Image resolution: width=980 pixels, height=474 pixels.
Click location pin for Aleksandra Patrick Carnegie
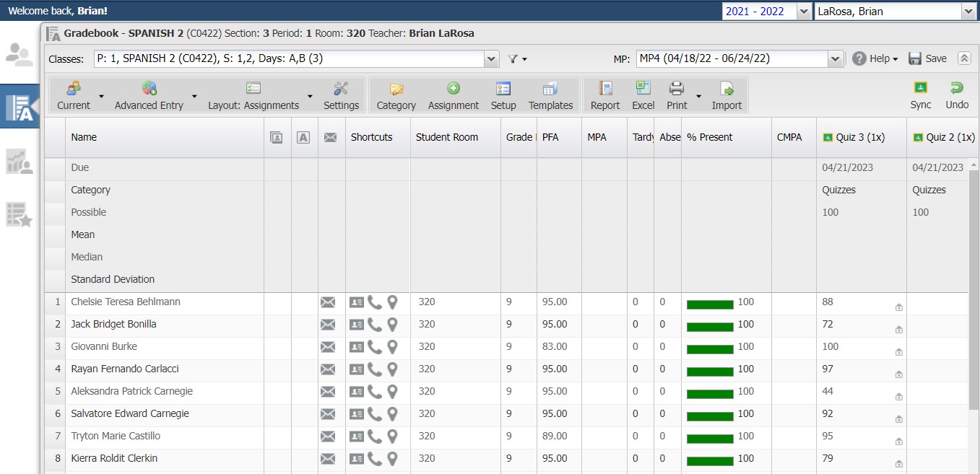pos(392,392)
